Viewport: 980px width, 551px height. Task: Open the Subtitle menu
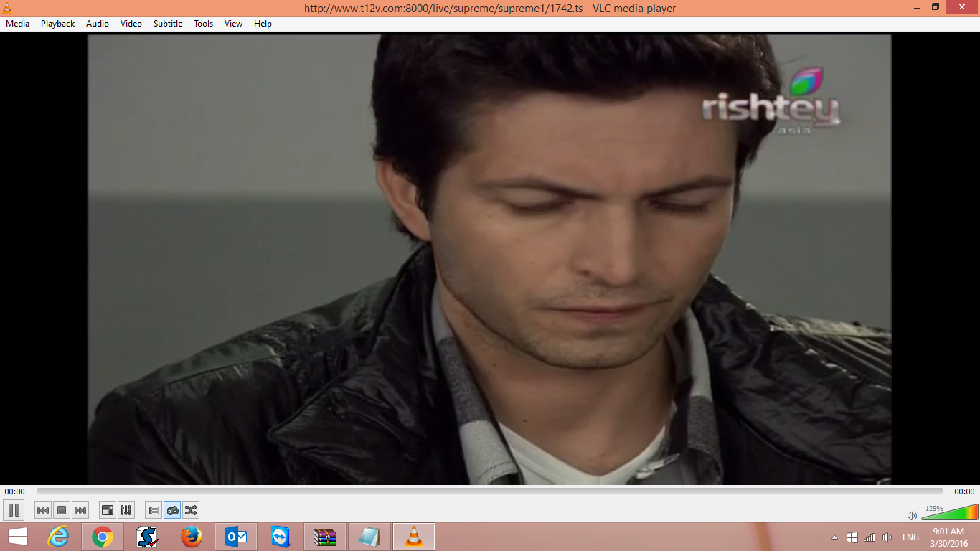pyautogui.click(x=167, y=23)
